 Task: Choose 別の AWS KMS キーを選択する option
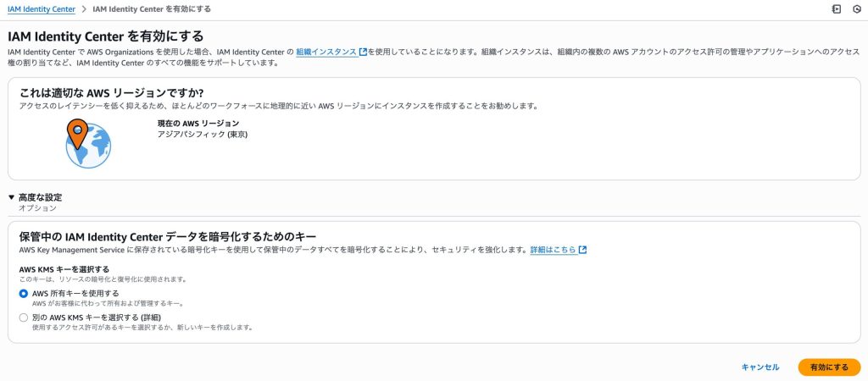[x=24, y=317]
